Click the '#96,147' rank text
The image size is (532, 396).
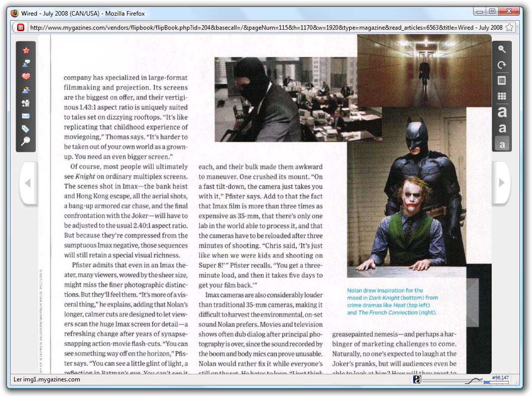tap(500, 377)
